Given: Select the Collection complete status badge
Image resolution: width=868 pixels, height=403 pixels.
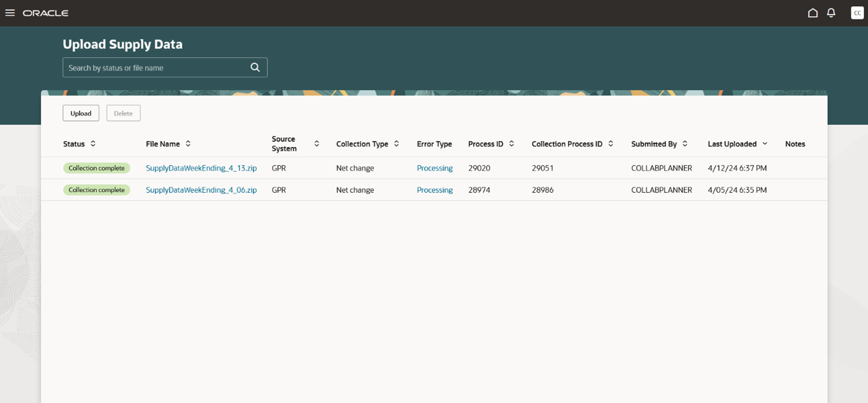Looking at the screenshot, I should tap(97, 168).
